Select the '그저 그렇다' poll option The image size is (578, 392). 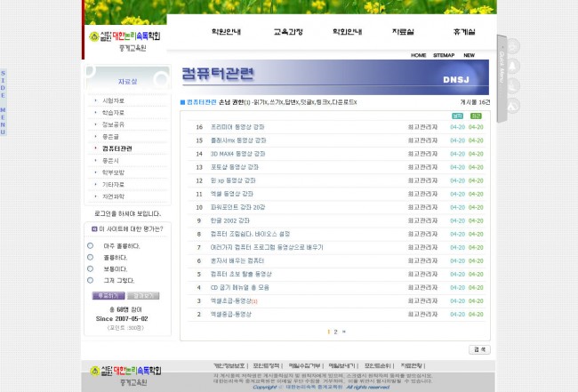click(90, 280)
